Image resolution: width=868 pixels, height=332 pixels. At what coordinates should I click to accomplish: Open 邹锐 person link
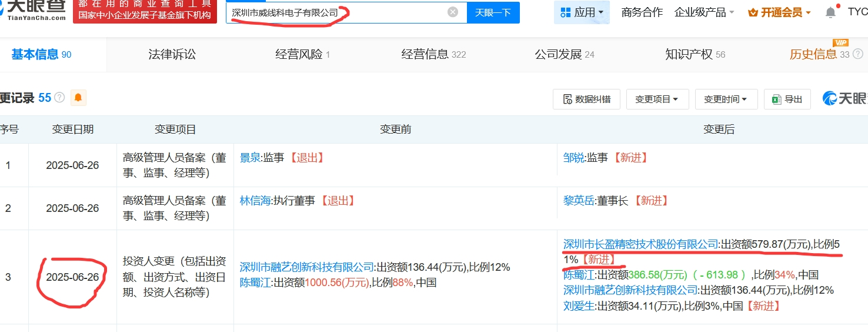(x=573, y=158)
